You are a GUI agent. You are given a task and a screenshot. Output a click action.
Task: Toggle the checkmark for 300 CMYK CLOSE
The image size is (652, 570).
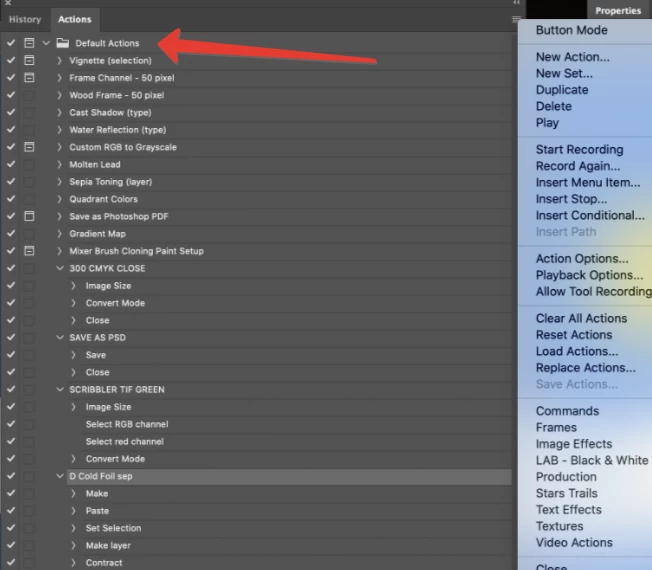click(x=11, y=268)
